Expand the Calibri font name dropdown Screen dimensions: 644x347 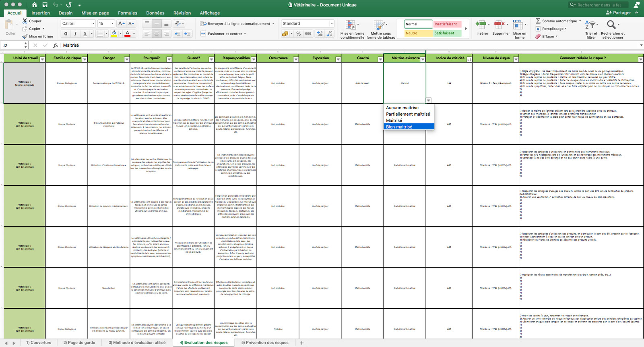point(93,23)
